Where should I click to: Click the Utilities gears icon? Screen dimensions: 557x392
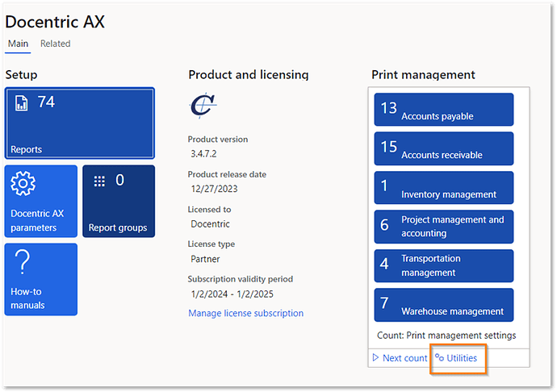click(439, 357)
